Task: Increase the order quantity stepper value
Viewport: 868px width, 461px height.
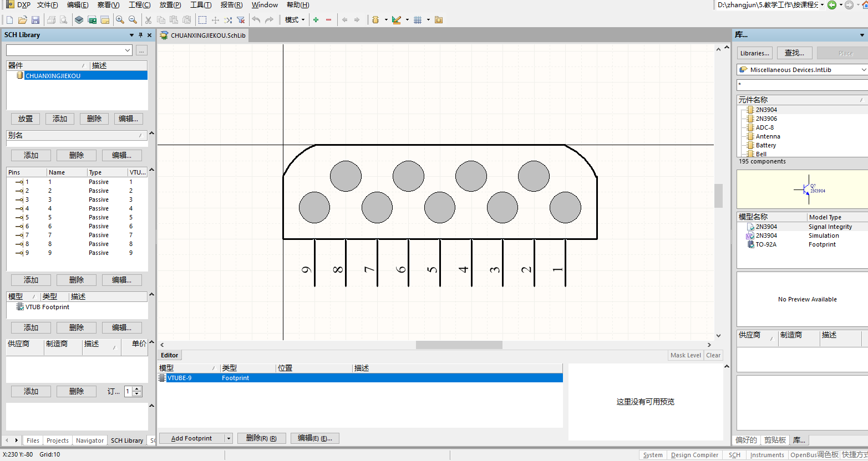Action: pyautogui.click(x=138, y=389)
